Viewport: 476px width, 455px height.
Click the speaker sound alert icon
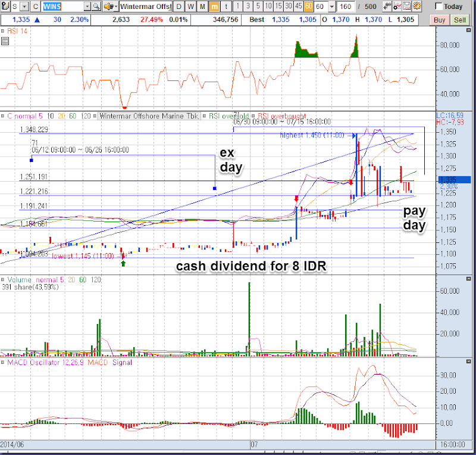click(108, 7)
